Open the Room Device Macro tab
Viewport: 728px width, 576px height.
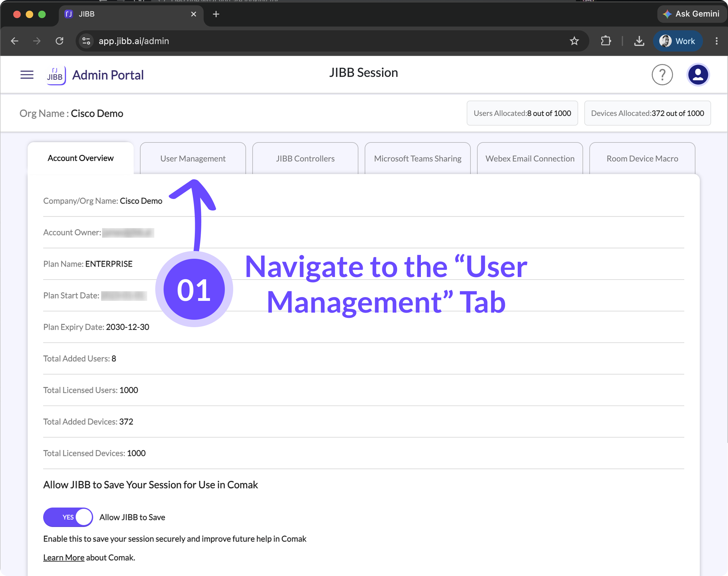pos(642,158)
